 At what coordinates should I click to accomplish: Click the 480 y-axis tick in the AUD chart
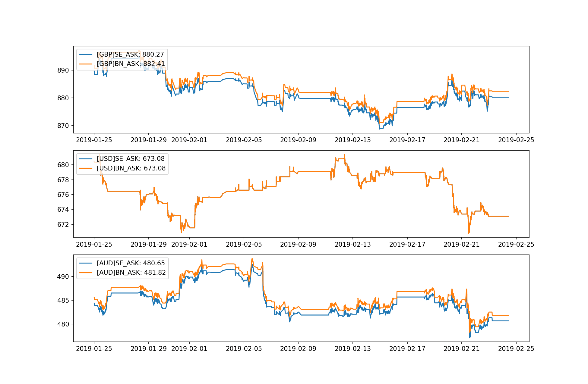coord(63,324)
